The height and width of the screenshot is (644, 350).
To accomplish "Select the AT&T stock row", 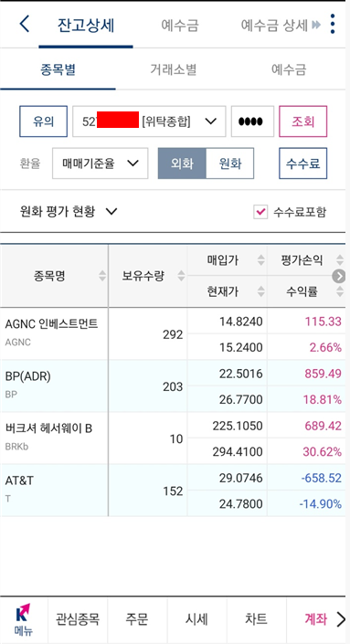I will tap(173, 491).
